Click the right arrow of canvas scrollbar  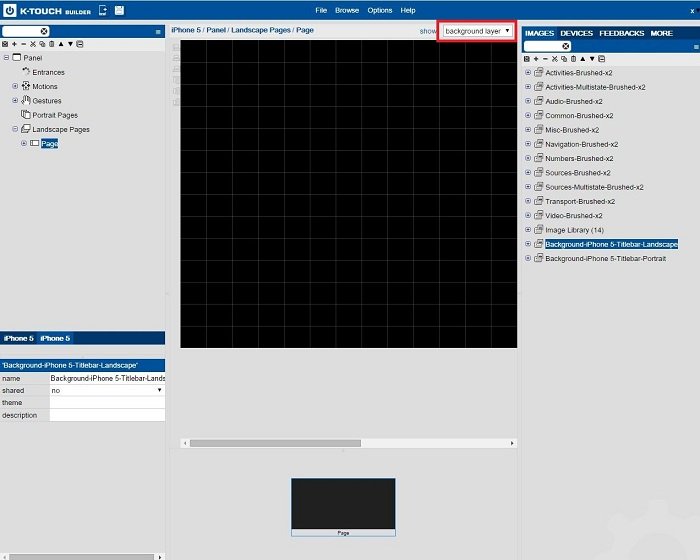(x=512, y=443)
